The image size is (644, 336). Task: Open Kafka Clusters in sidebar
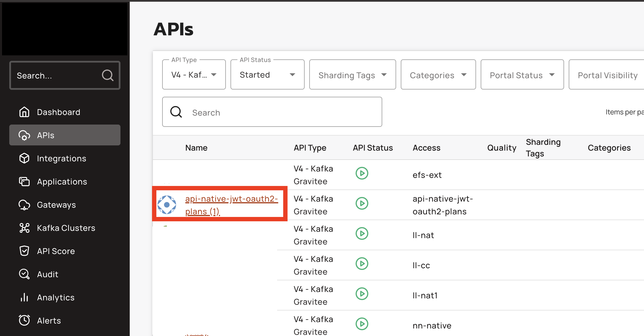66,228
